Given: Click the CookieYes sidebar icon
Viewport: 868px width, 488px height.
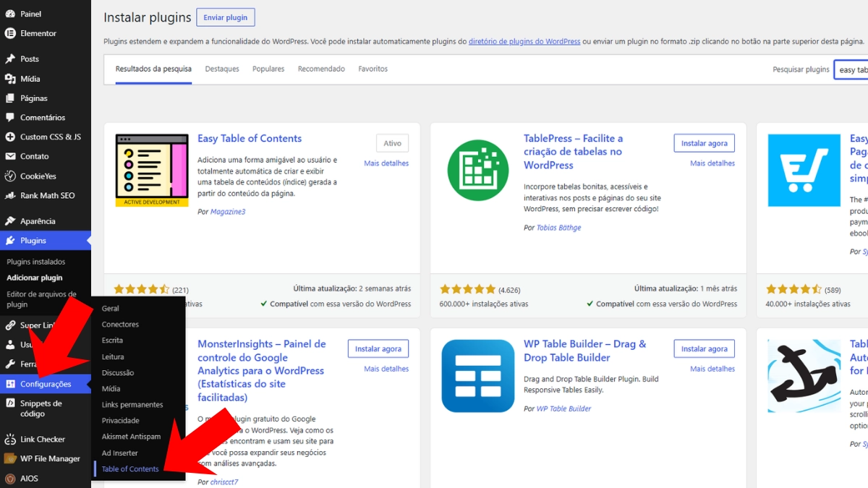Looking at the screenshot, I should 10,176.
